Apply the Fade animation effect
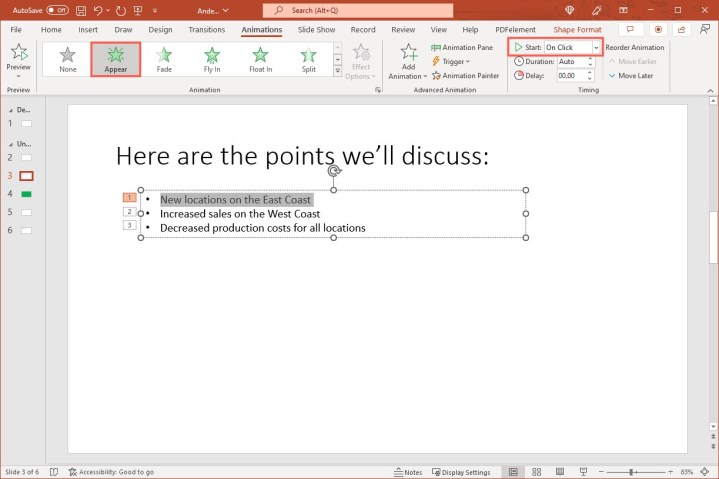 coord(164,59)
